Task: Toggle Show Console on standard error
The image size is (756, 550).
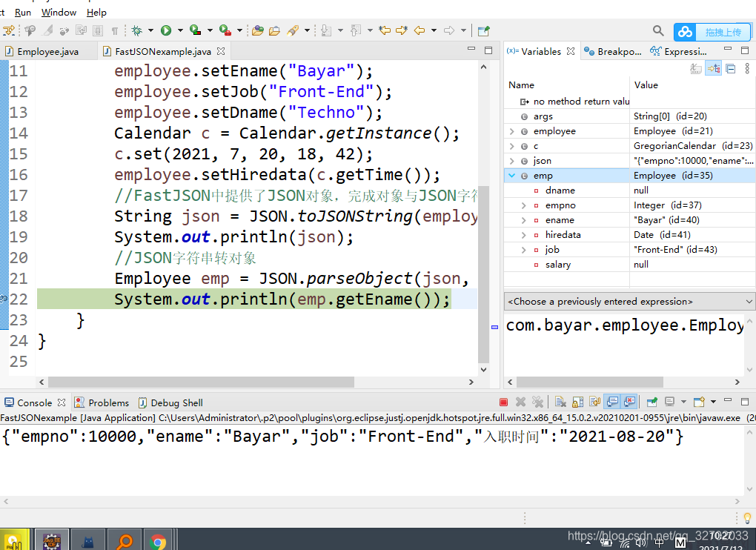Action: [629, 402]
